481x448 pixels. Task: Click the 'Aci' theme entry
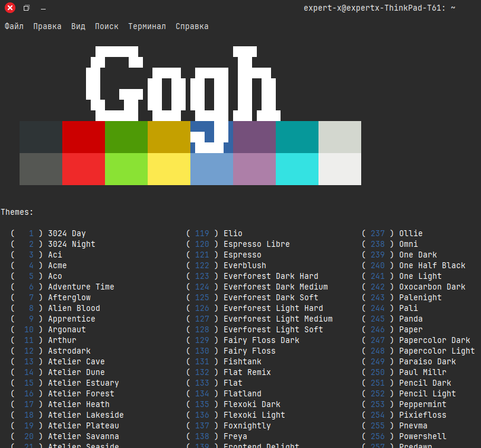pos(55,255)
